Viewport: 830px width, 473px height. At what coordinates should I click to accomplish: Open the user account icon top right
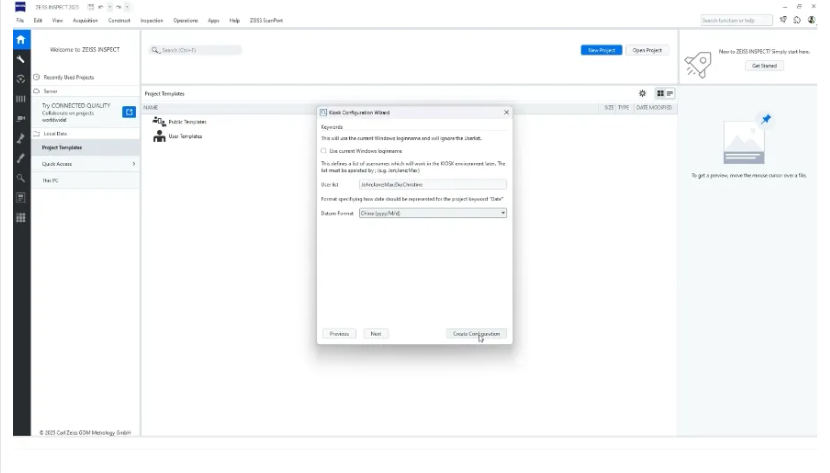point(811,20)
